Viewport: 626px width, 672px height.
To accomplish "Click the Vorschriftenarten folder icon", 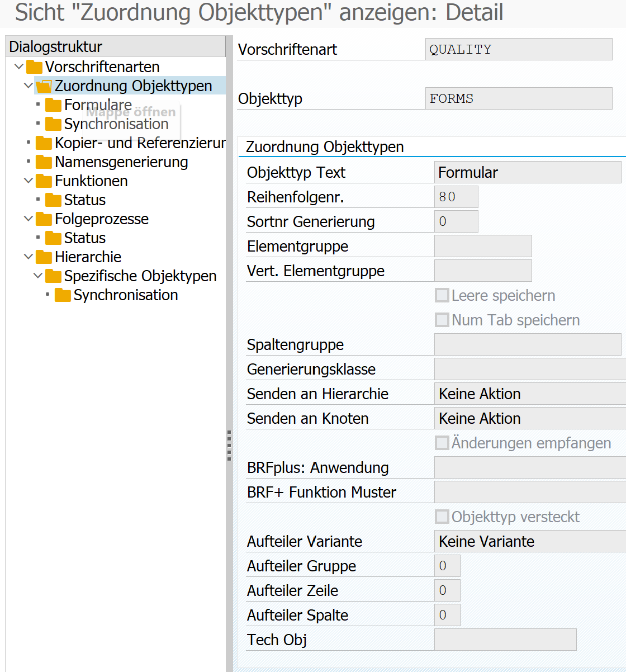I will [34, 67].
